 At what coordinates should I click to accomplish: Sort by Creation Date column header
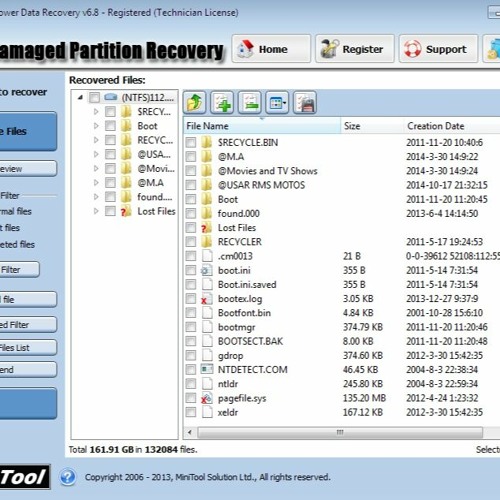coord(452,126)
